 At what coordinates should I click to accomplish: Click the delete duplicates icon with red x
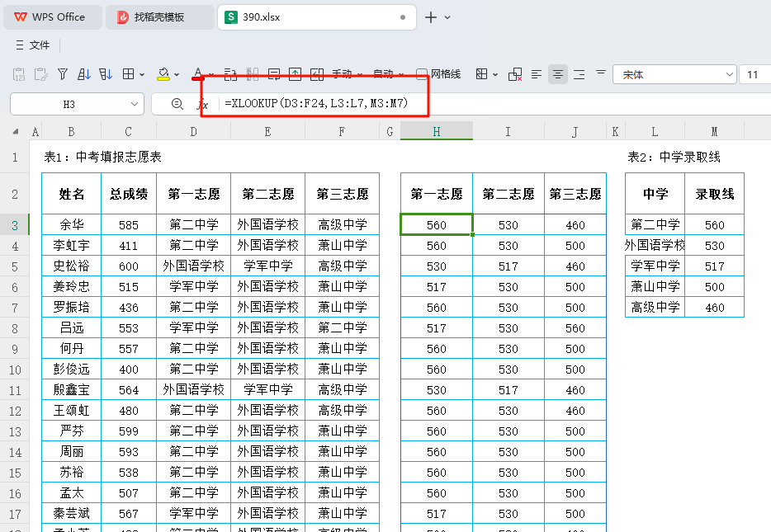point(515,74)
